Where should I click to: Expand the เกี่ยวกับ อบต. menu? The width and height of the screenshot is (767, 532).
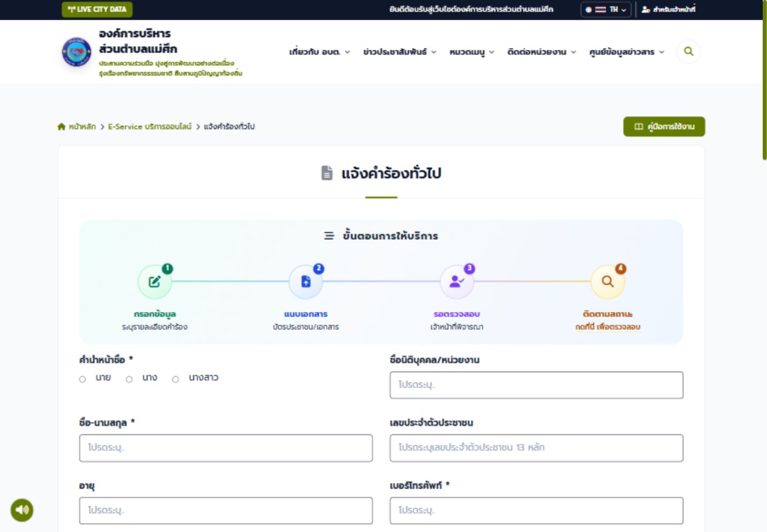point(320,52)
